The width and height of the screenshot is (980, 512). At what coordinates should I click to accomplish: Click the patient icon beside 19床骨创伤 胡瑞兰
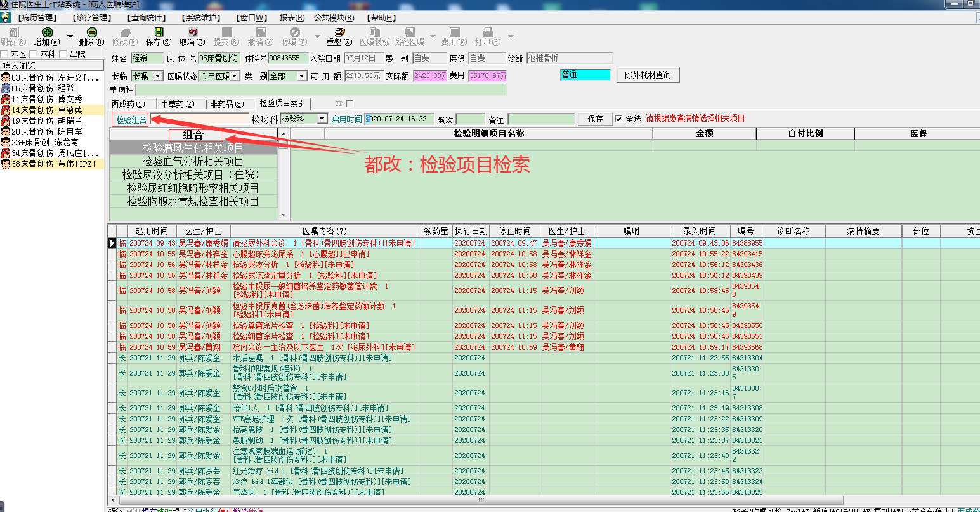6,121
